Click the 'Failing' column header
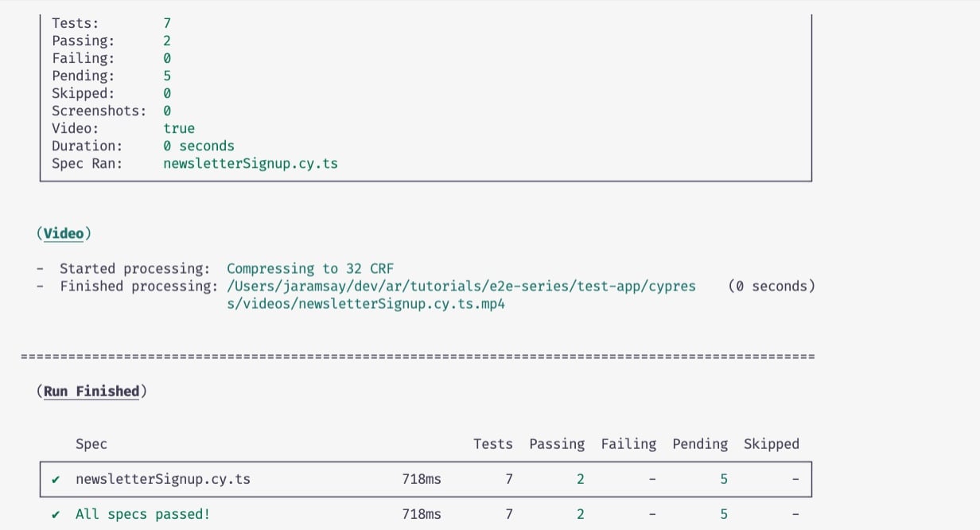Image resolution: width=980 pixels, height=530 pixels. 628,444
